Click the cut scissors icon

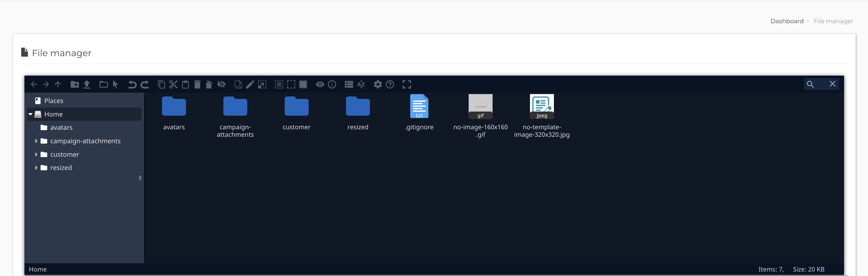[173, 84]
